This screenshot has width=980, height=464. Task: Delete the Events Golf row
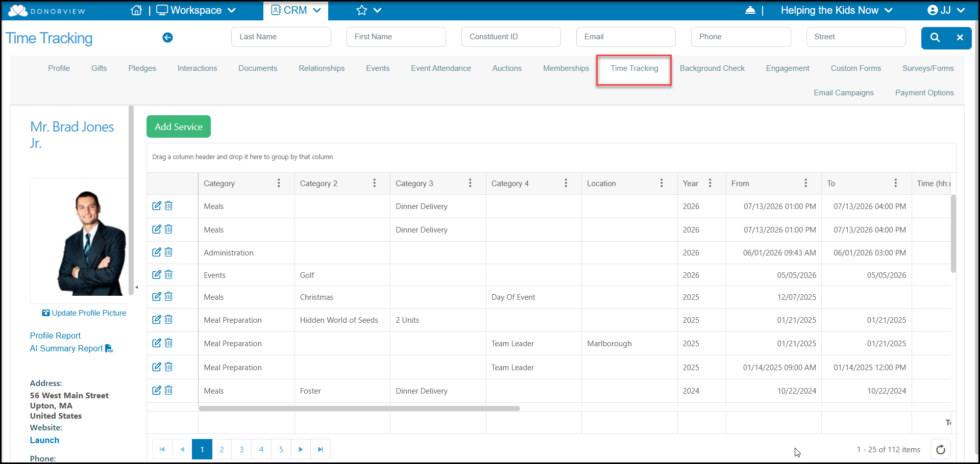coord(168,274)
